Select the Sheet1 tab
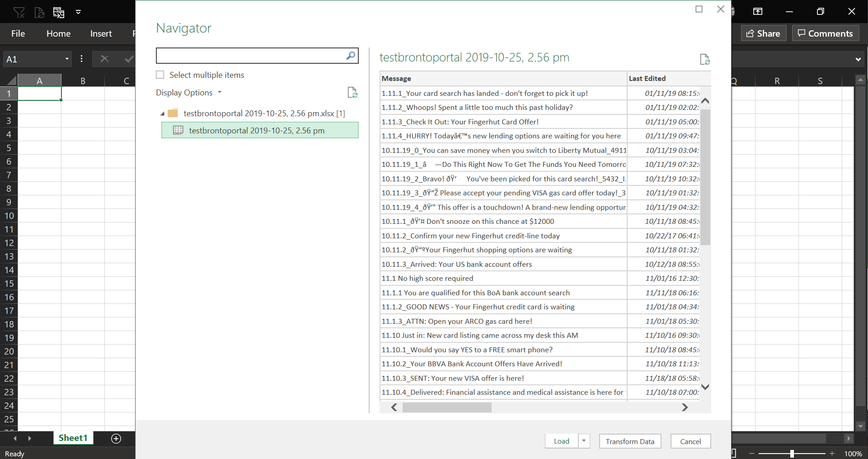Image resolution: width=868 pixels, height=459 pixels. pos(73,438)
